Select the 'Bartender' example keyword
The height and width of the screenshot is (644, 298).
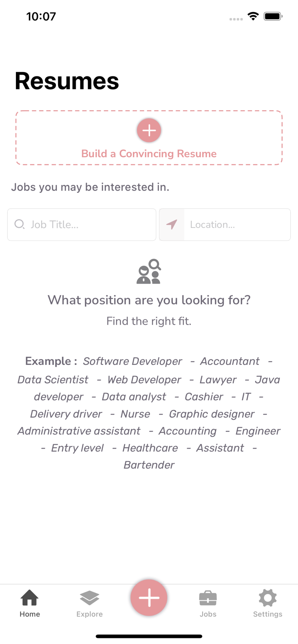tap(149, 465)
